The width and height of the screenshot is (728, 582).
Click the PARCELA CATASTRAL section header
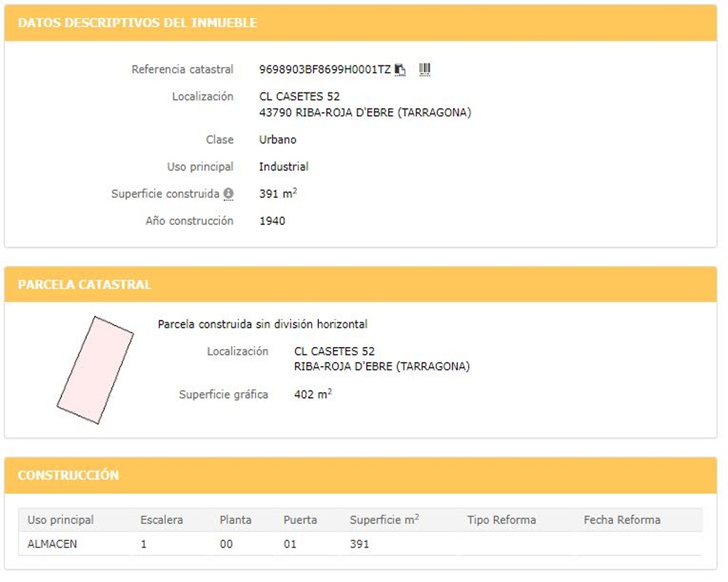pyautogui.click(x=84, y=284)
